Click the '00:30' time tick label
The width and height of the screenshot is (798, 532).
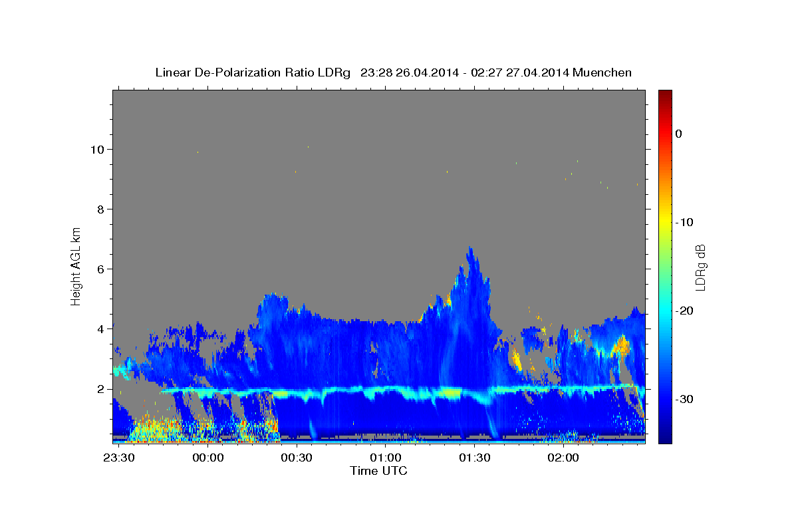[297, 458]
